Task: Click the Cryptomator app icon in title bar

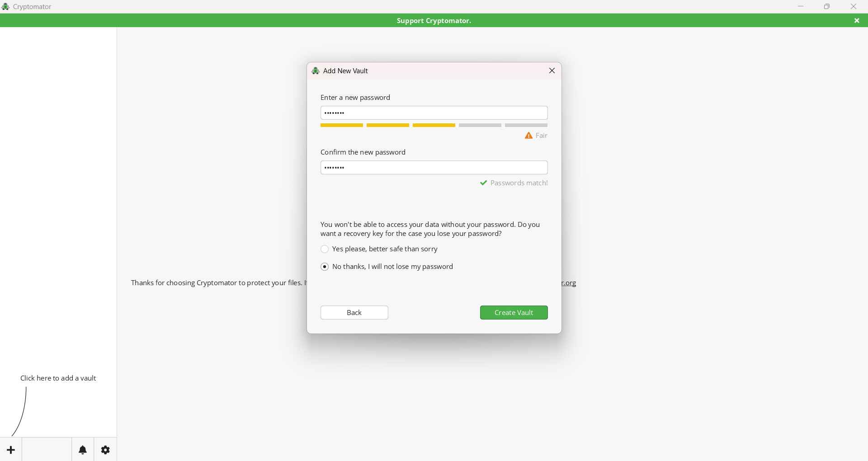Action: tap(5, 7)
